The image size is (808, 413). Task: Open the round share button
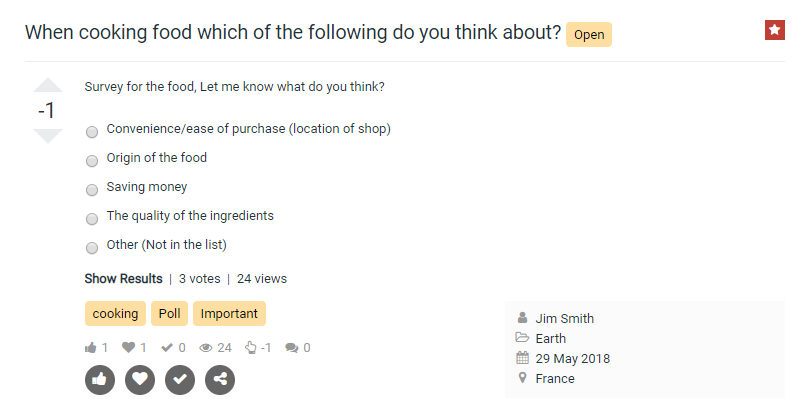coord(220,379)
